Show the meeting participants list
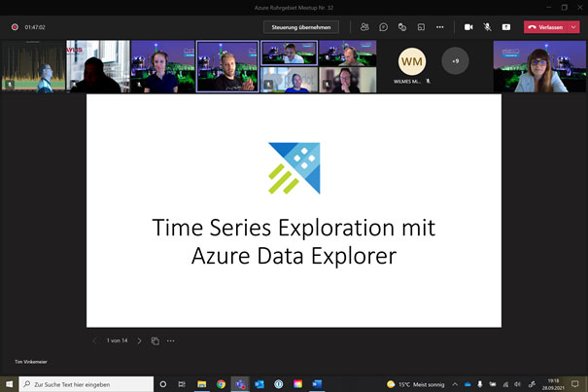 click(x=364, y=27)
